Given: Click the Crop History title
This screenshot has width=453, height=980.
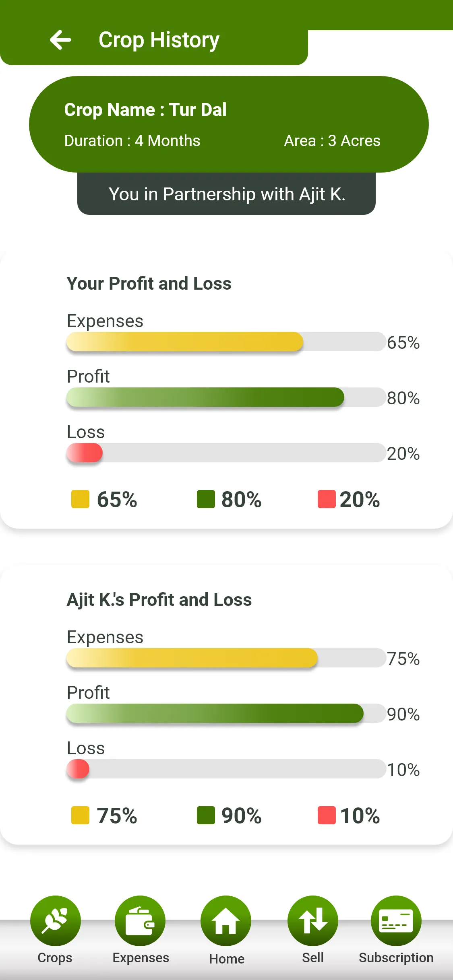Looking at the screenshot, I should tap(159, 40).
